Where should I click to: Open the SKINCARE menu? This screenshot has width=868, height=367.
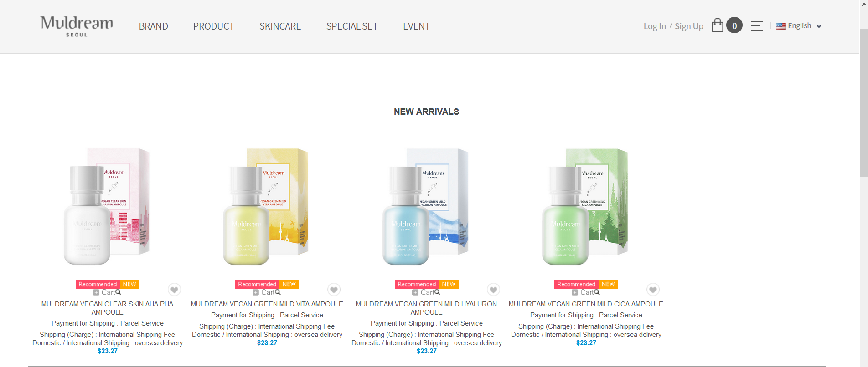coord(280,26)
